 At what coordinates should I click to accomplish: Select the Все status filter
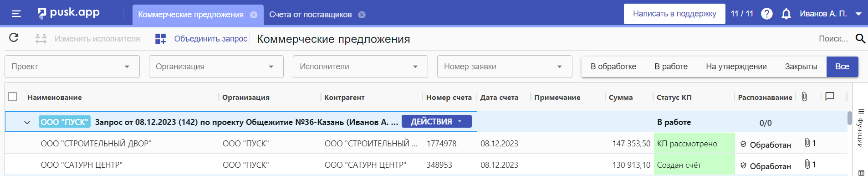pyautogui.click(x=842, y=67)
